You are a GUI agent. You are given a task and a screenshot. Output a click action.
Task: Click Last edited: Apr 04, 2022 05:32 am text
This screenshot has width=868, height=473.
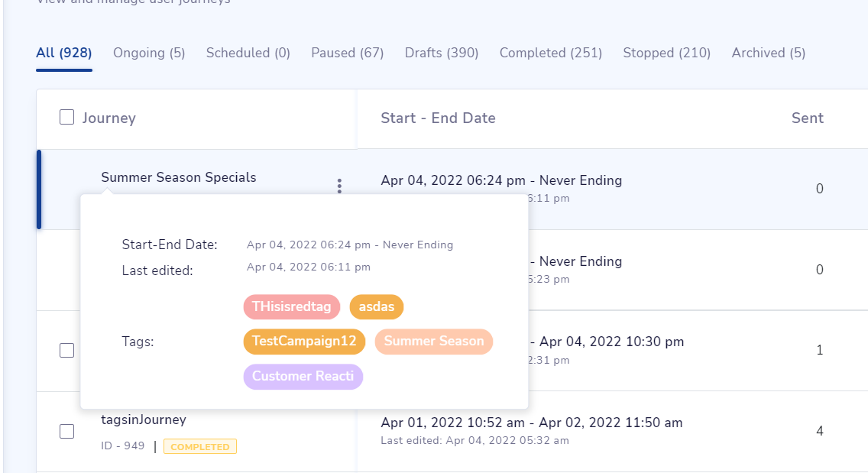point(474,440)
